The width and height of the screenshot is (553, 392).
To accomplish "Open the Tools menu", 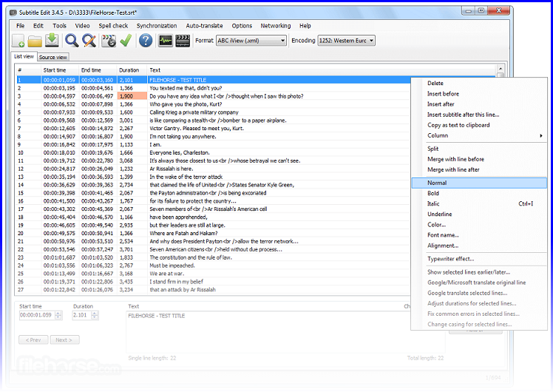I will [59, 26].
